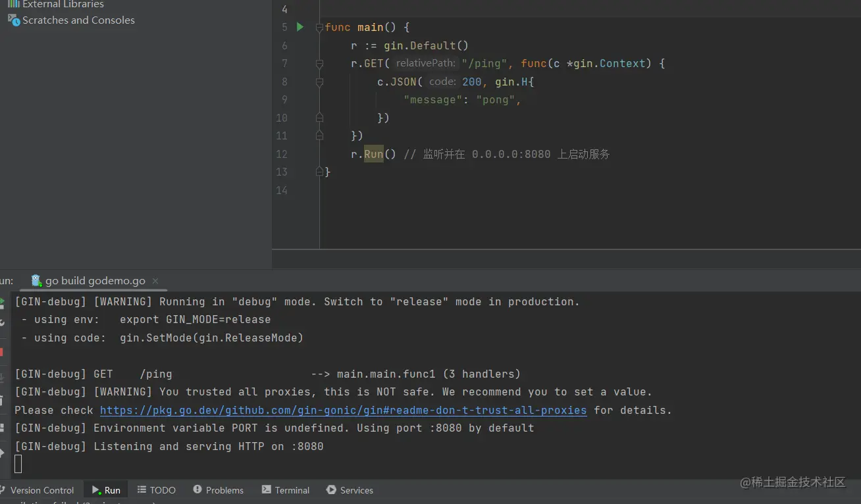Stop the running process with the red square
Viewport: 861px width, 504px height.
click(2, 352)
